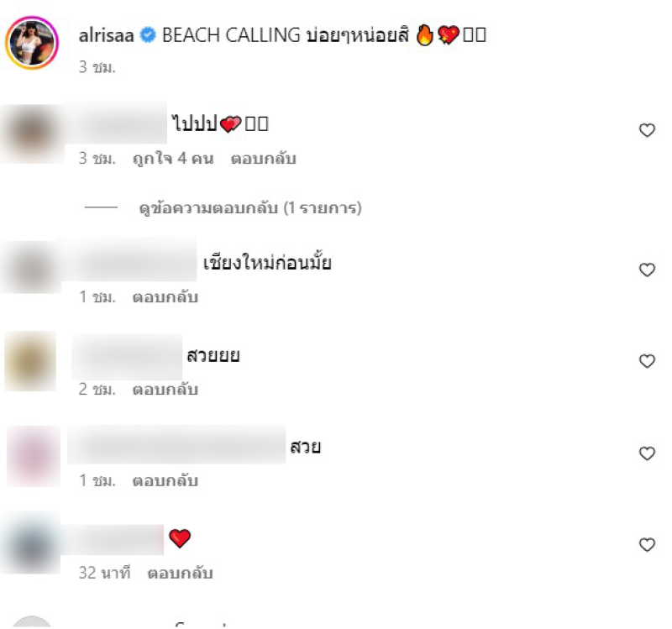672x629 pixels.
Task: Like the ไปปป comment with heart icon
Action: click(647, 130)
